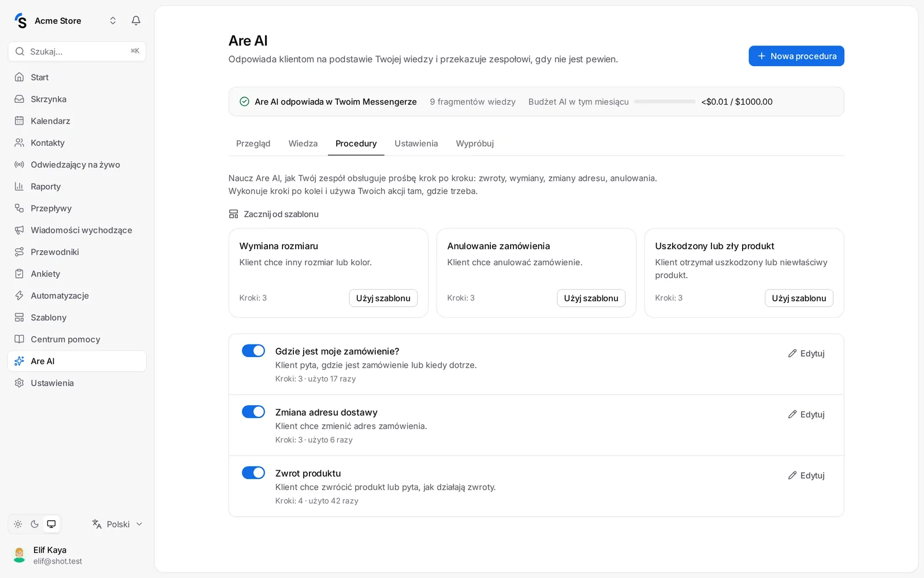Image resolution: width=924 pixels, height=578 pixels.
Task: Open Ustawienia gear icon in sidebar
Action: pyautogui.click(x=19, y=383)
